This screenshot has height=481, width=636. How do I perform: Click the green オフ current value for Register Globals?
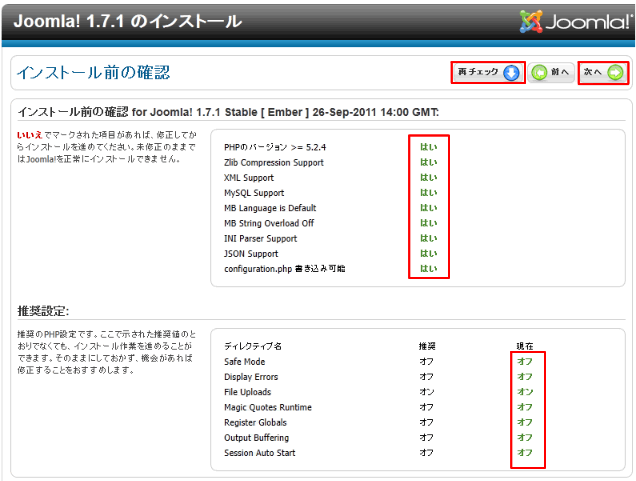click(524, 422)
